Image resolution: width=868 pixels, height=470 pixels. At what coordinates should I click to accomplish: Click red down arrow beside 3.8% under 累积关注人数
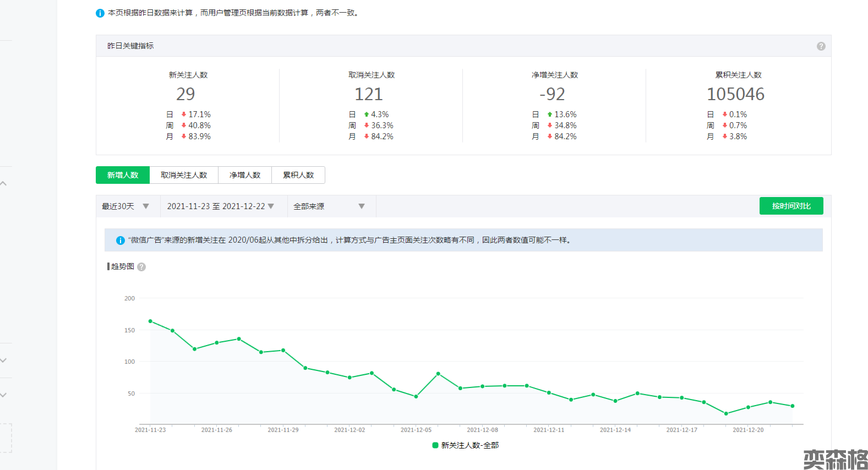724,136
